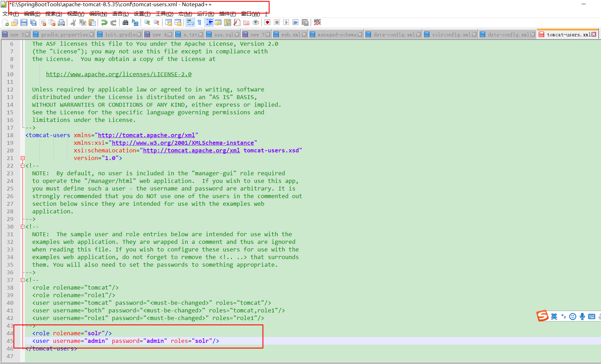Undo the last edit with the green arrow
Image resolution: width=601 pixels, height=364 pixels.
pos(104,23)
